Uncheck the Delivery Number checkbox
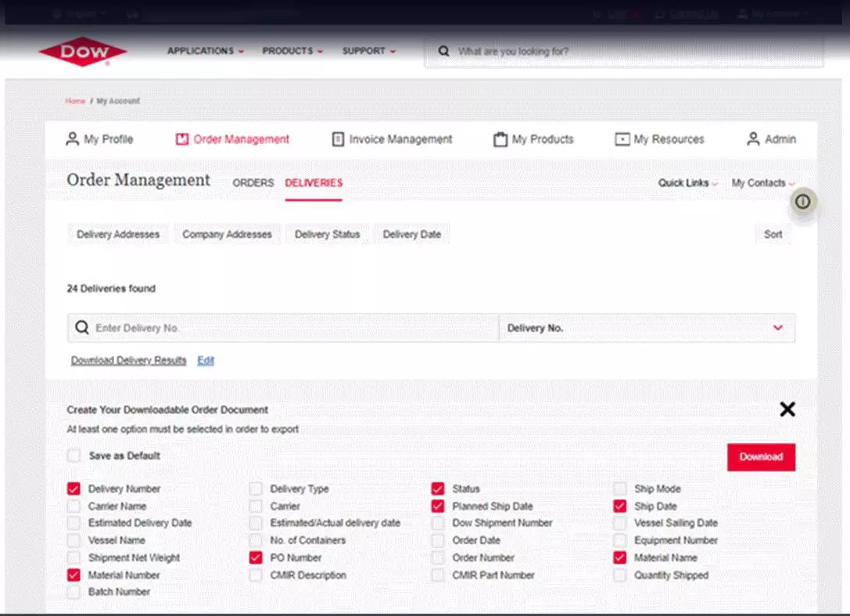Viewport: 850px width, 616px height. coord(74,489)
